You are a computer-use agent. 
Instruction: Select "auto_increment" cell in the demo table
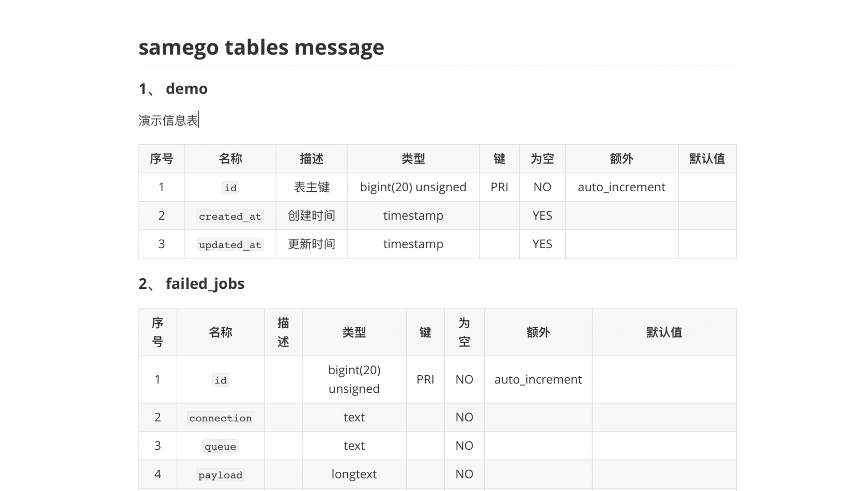[x=622, y=187]
